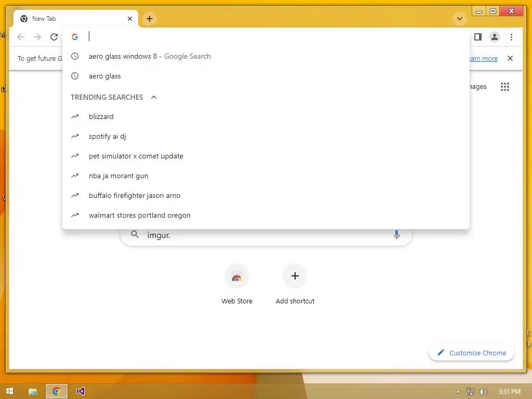Select 'buffalo firefighter jason arno' suggestion

(266, 195)
